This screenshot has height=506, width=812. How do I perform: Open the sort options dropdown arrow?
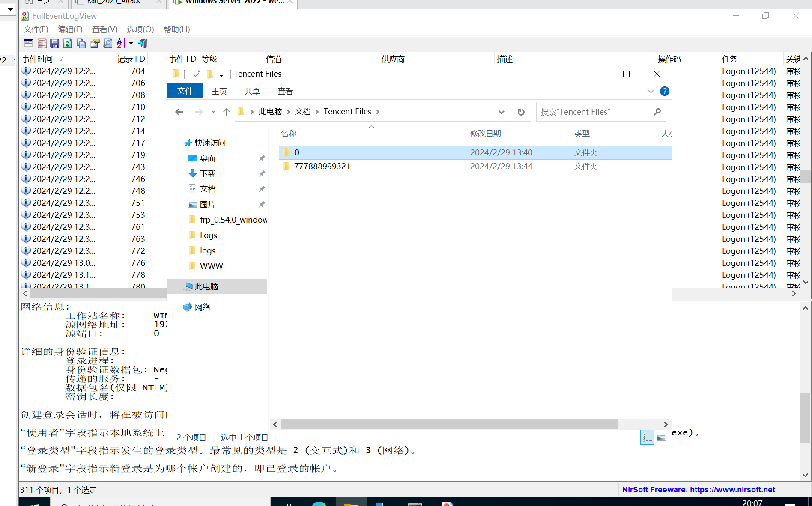131,43
